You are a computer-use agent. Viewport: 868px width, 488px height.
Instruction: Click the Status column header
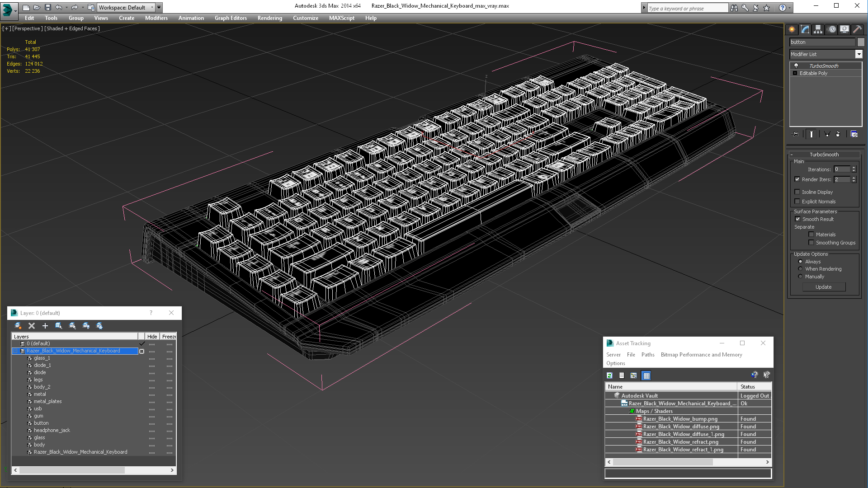(754, 387)
